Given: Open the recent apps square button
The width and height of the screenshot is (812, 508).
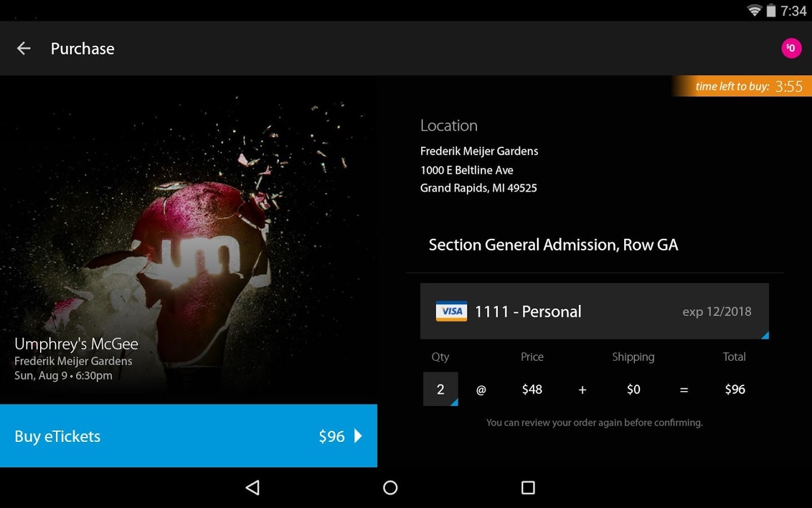Looking at the screenshot, I should point(528,488).
